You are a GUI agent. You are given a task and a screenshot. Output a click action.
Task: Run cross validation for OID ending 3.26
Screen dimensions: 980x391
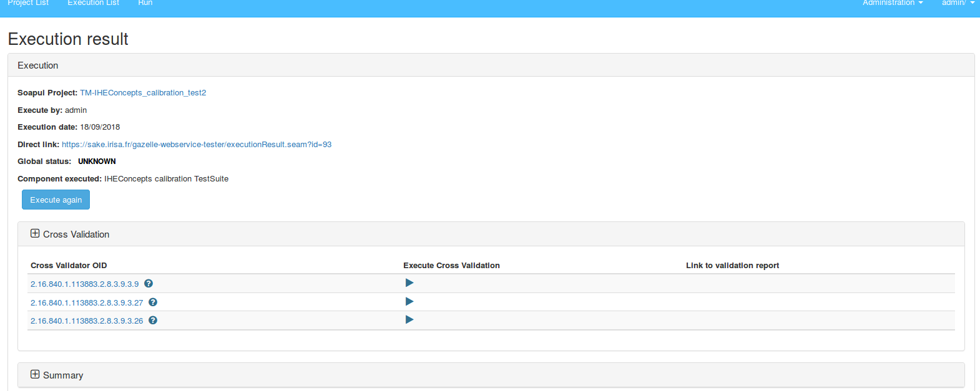coord(409,320)
